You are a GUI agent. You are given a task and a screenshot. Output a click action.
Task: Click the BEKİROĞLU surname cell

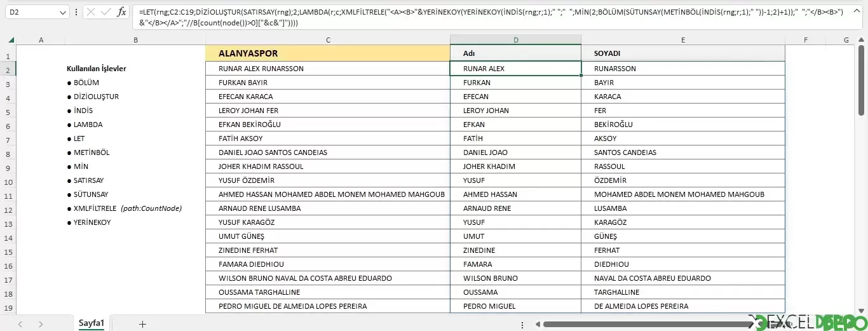tap(683, 125)
